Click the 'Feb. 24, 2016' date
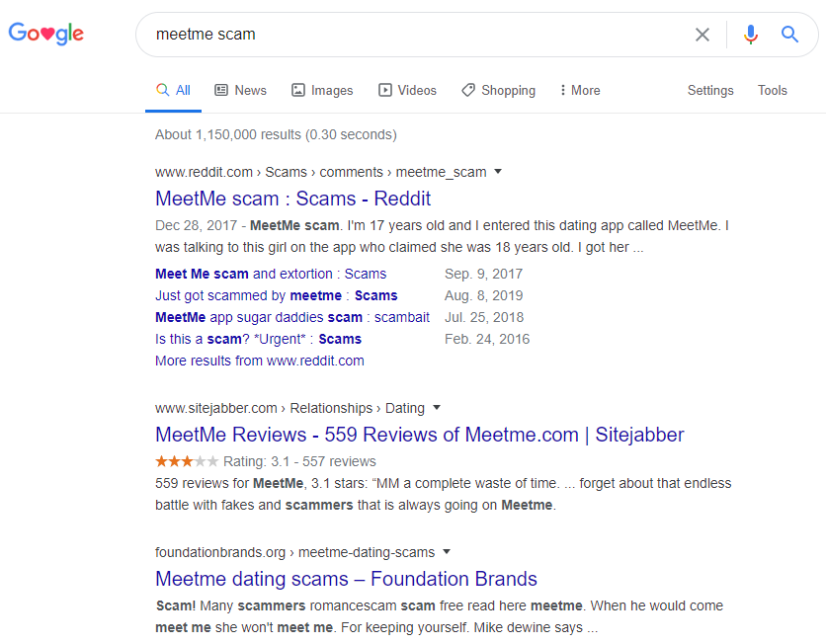Screen dimensions: 826x644 click(487, 339)
